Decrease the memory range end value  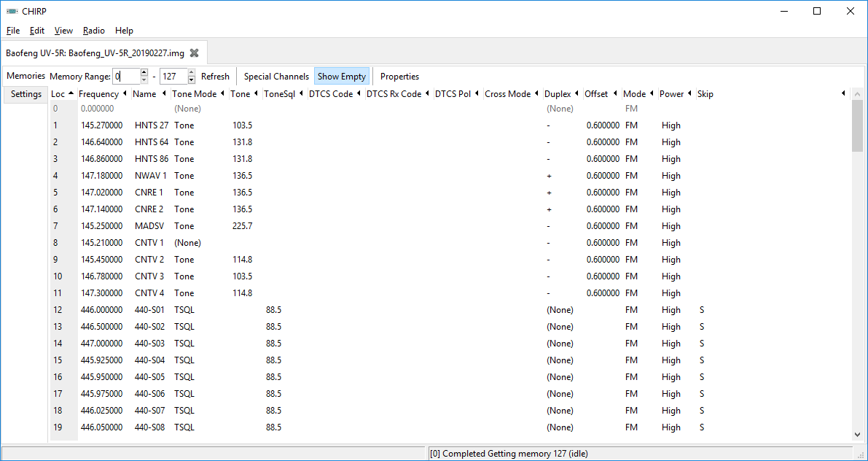pos(192,80)
